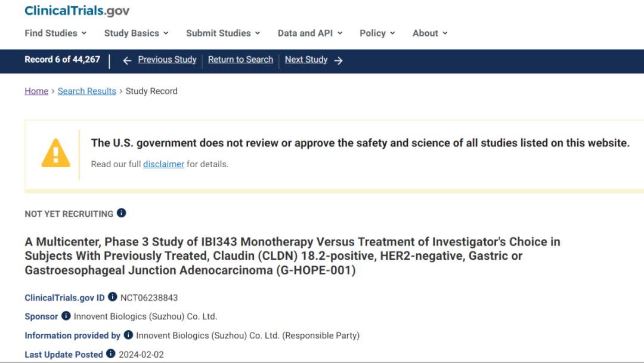The height and width of the screenshot is (363, 644).
Task: Open the Data and API menu
Action: [310, 33]
